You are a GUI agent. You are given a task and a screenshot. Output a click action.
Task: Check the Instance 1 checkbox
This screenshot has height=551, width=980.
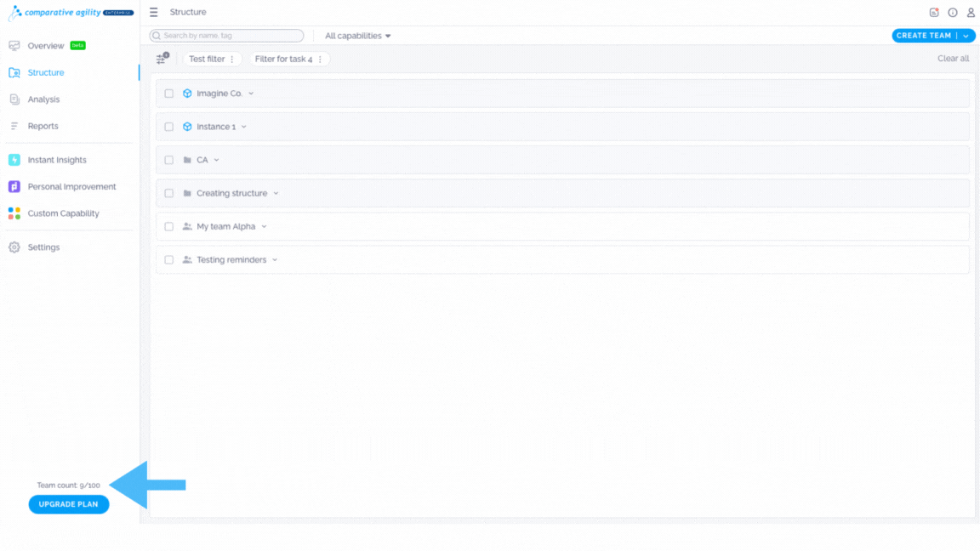click(x=168, y=126)
